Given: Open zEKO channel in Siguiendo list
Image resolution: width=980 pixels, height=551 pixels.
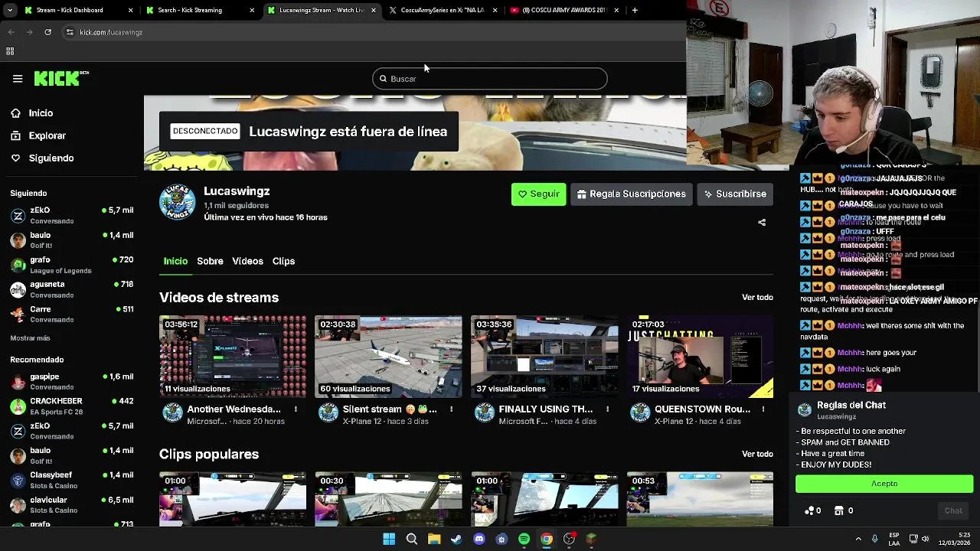Looking at the screenshot, I should (71, 215).
